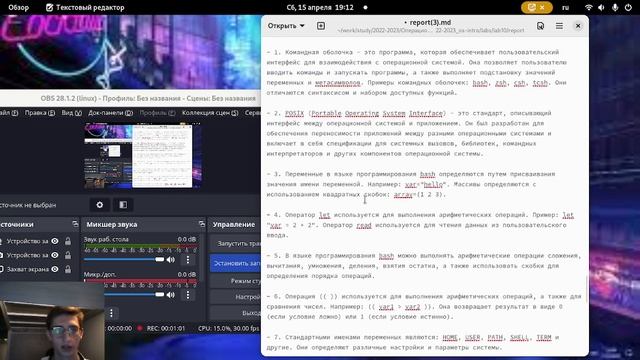
Task: Open Коллекция сцен menu in OBS
Action: [210, 113]
